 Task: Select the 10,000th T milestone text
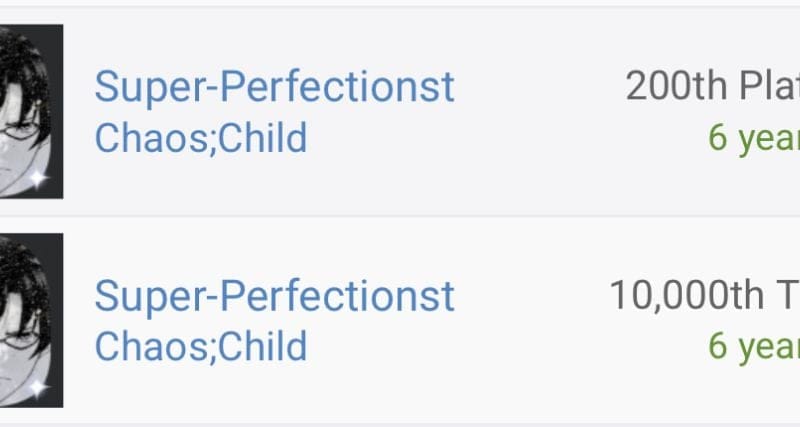(x=705, y=295)
